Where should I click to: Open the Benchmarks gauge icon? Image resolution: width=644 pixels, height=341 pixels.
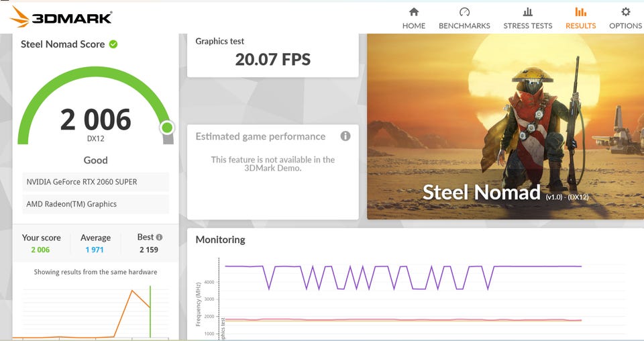click(x=464, y=11)
